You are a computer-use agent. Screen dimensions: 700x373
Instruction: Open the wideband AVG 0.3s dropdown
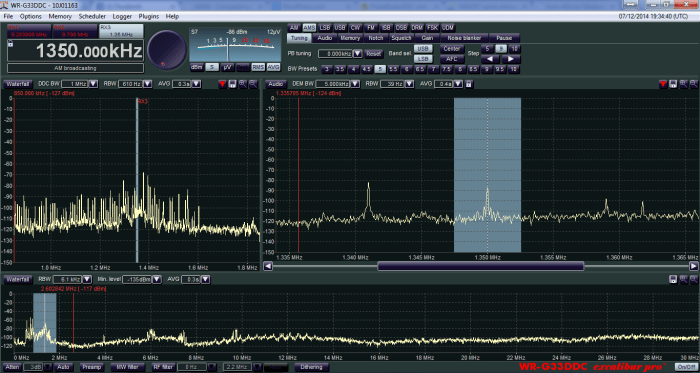tap(205, 279)
